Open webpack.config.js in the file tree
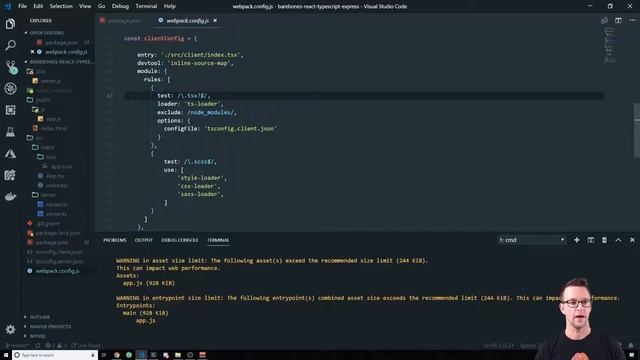The image size is (640, 360). [x=57, y=271]
